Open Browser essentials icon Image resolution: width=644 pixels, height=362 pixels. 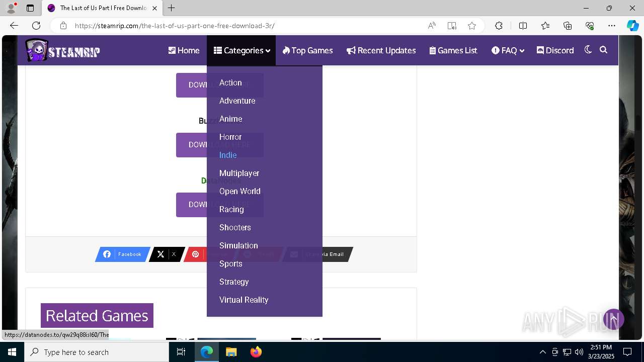[590, 26]
